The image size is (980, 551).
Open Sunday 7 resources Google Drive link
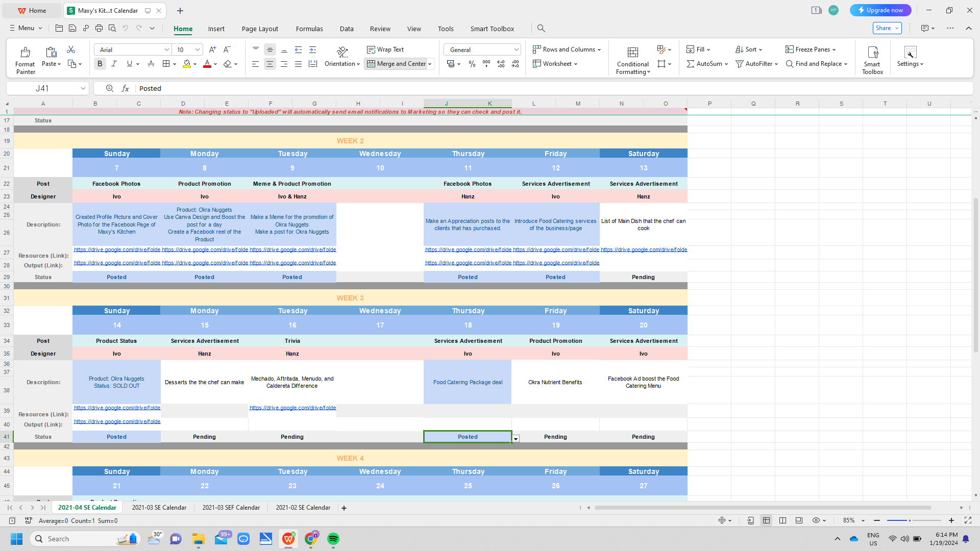[x=117, y=249]
